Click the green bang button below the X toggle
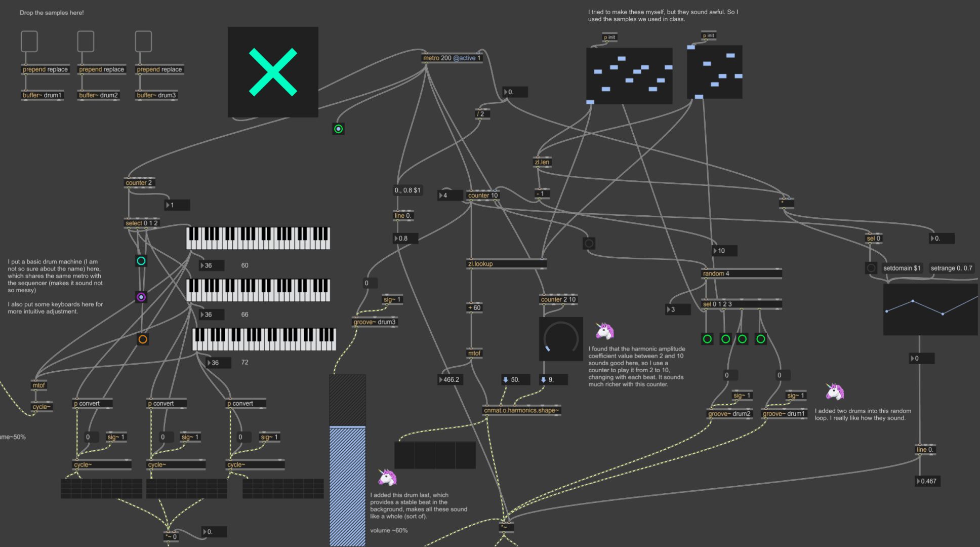 pos(338,129)
